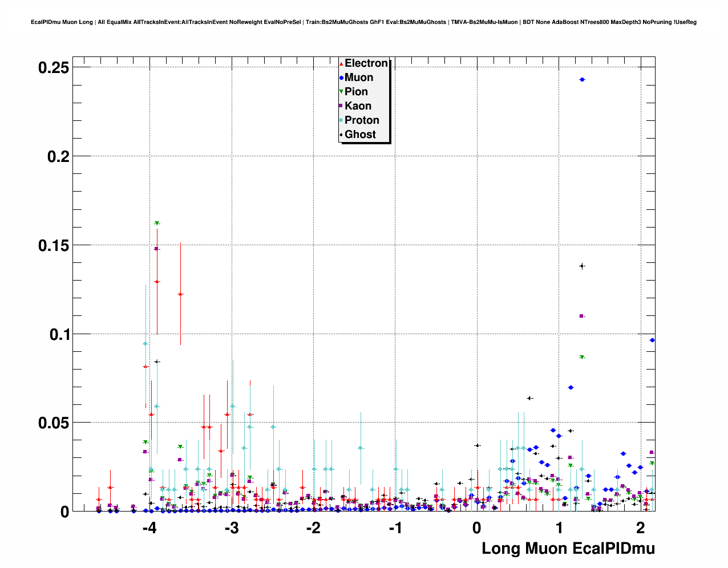Select the Ghost legend label
This screenshot has width=728, height=568.
pyautogui.click(x=360, y=135)
